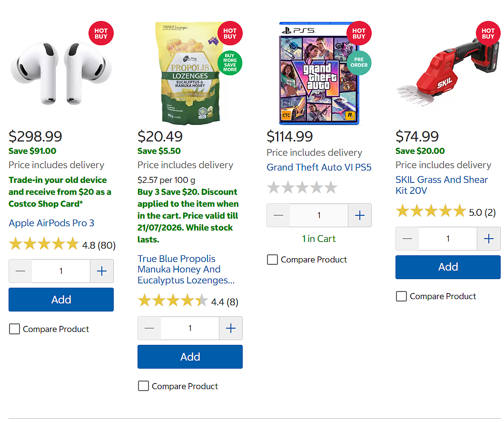The image size is (504, 422).
Task: Add SKIL Grass And Shear Kit to cart
Action: 448,267
